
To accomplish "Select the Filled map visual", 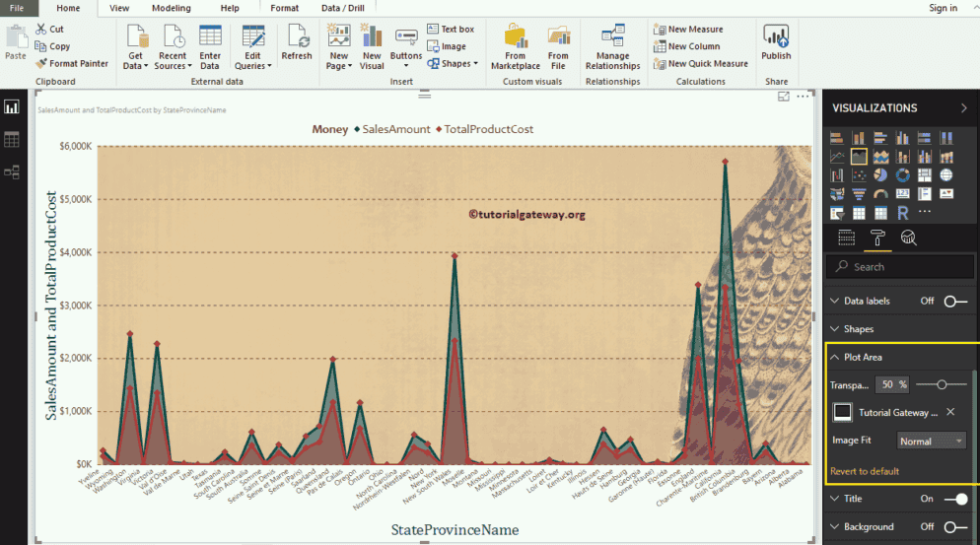I will [837, 194].
